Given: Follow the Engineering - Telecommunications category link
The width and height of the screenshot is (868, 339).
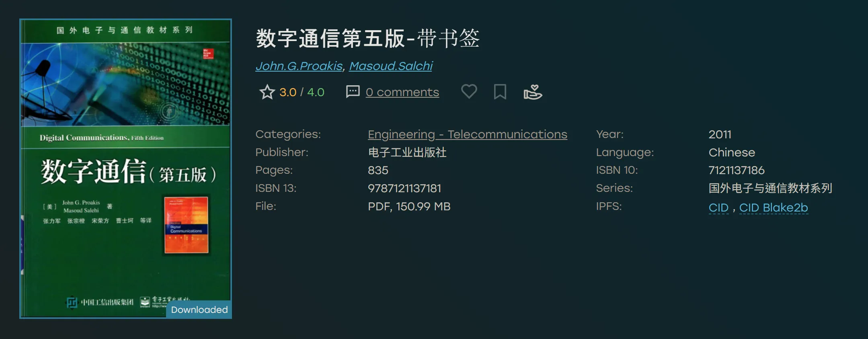Looking at the screenshot, I should (468, 134).
